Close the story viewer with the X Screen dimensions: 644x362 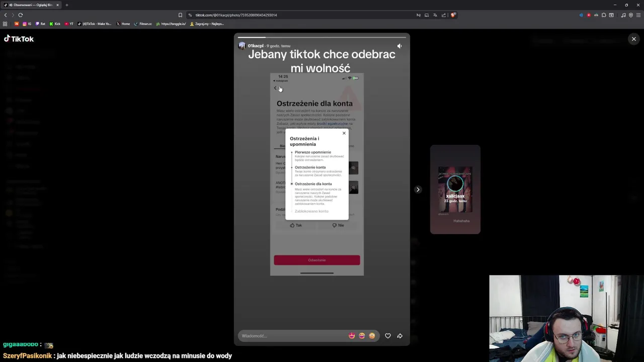tap(633, 39)
